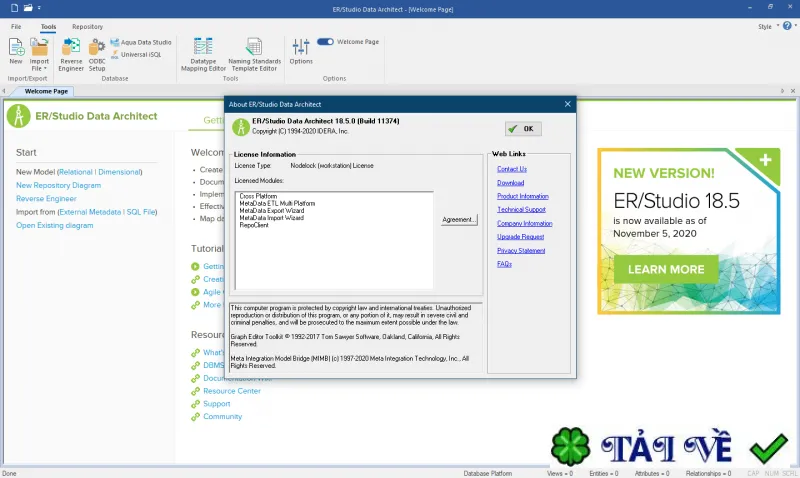Open the File menu

16,27
